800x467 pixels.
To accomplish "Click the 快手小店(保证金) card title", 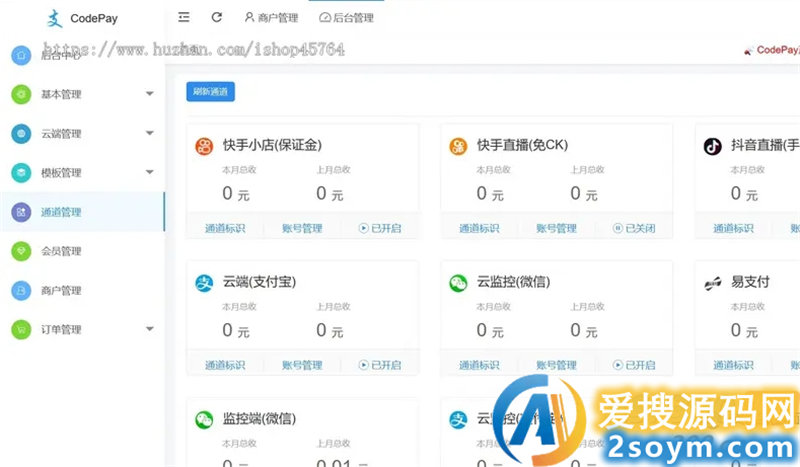I will (x=272, y=145).
